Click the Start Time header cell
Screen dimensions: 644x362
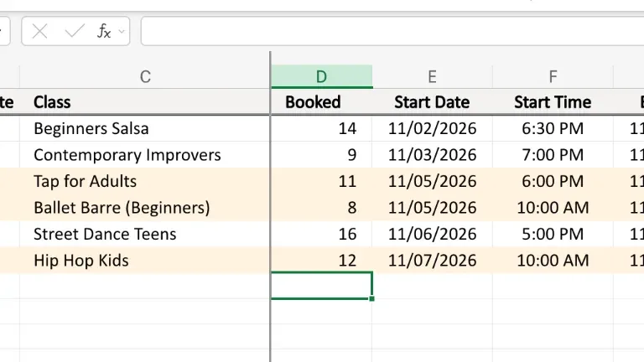(x=553, y=101)
